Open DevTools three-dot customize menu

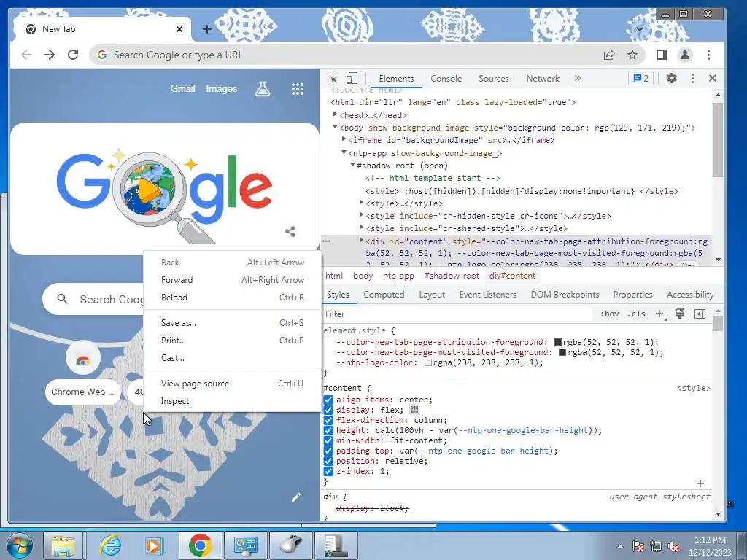(692, 78)
